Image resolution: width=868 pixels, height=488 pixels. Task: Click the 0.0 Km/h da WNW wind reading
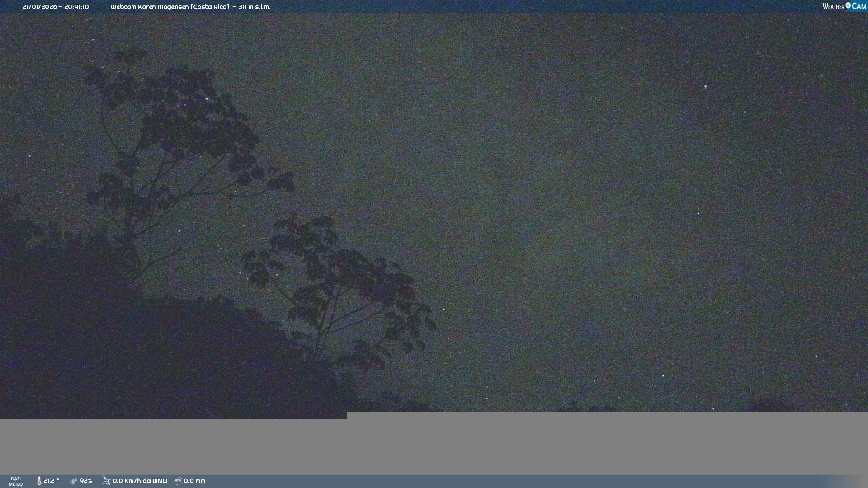pos(140,481)
